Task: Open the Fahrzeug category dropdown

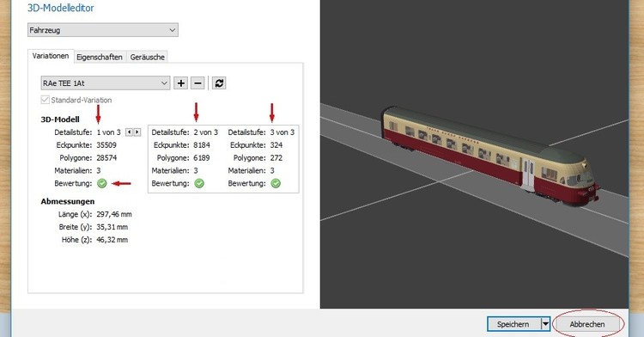Action: pos(103,30)
